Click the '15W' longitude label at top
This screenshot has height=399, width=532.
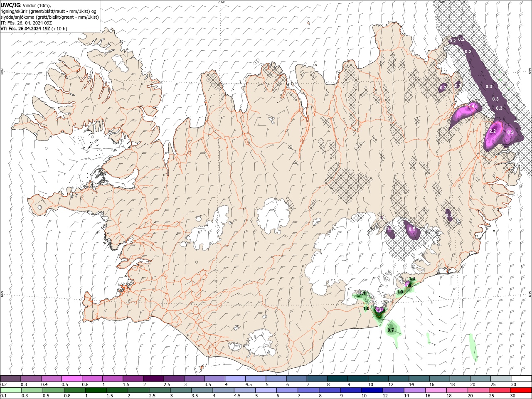(440, 2)
